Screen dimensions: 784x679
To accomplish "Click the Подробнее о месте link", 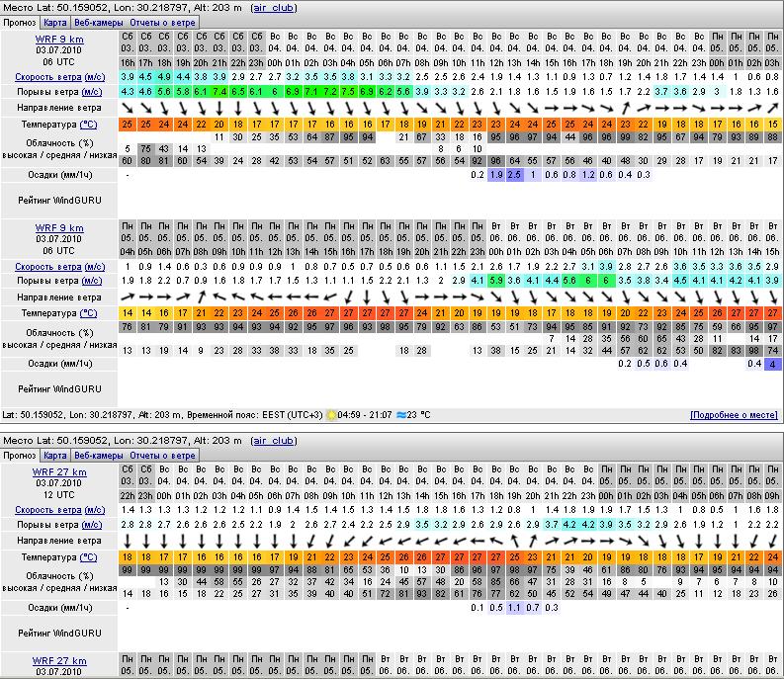I will click(734, 416).
